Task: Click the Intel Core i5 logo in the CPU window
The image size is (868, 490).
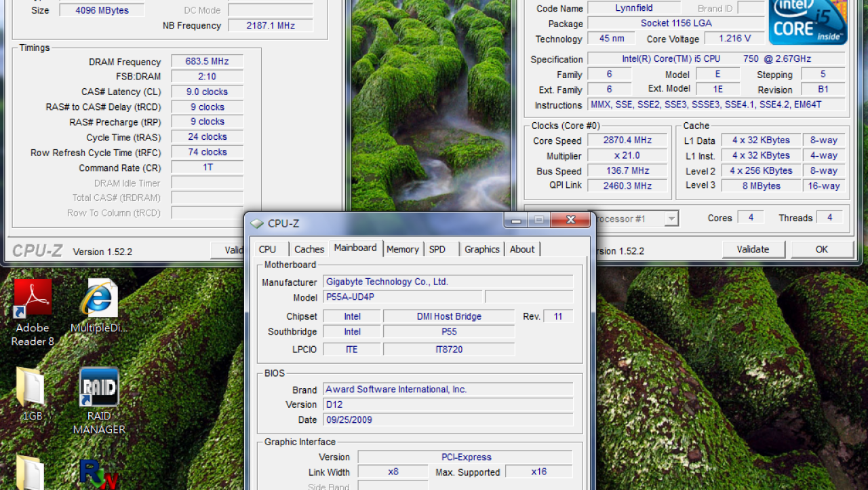Action: tap(808, 22)
